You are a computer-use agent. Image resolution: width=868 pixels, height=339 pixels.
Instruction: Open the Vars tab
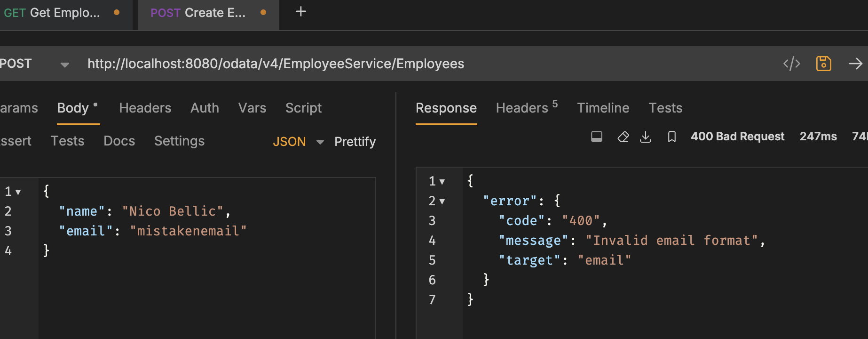coord(252,108)
